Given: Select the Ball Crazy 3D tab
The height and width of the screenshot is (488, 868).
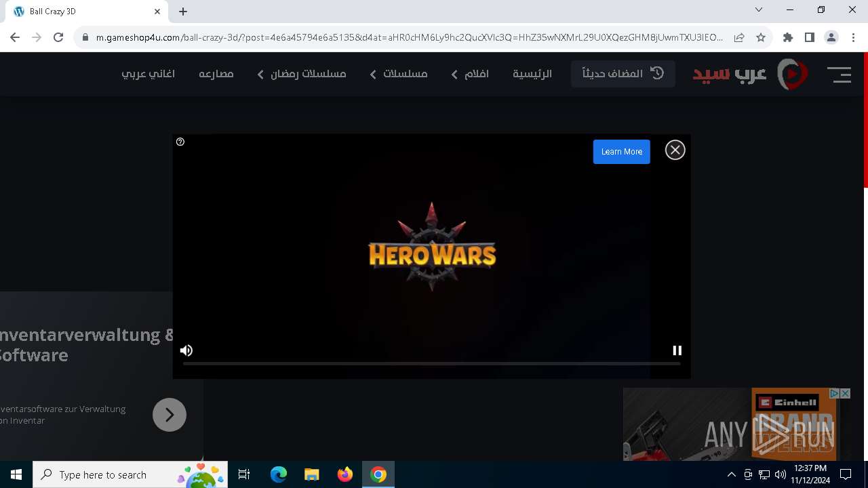Looking at the screenshot, I should pyautogui.click(x=85, y=12).
